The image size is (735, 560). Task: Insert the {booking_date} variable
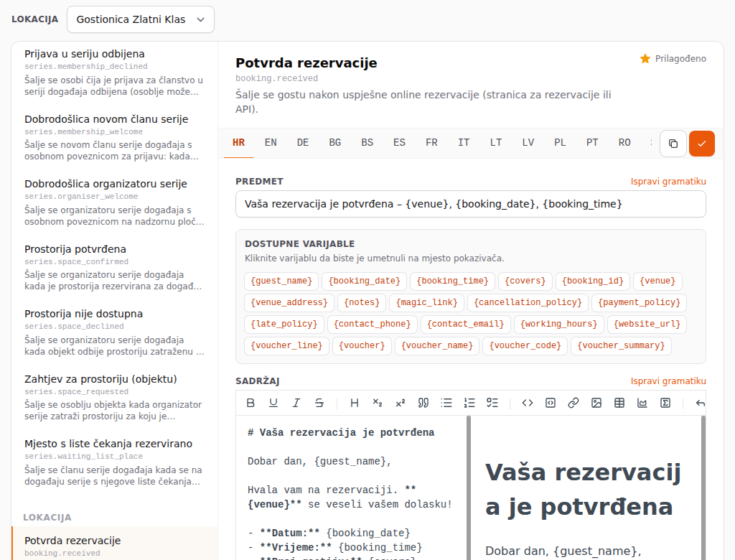point(364,281)
